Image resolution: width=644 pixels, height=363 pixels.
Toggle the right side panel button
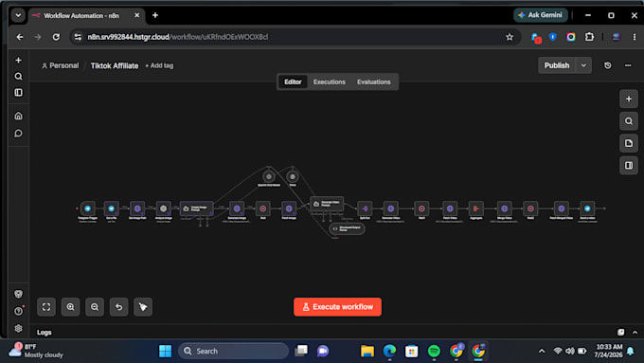pyautogui.click(x=629, y=165)
